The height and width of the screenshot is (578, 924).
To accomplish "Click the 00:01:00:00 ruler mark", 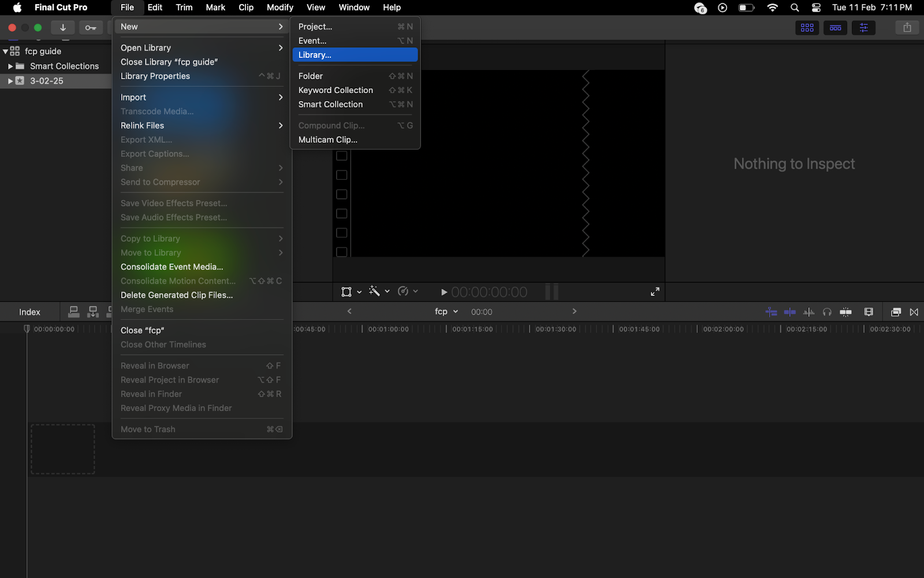I will click(388, 329).
